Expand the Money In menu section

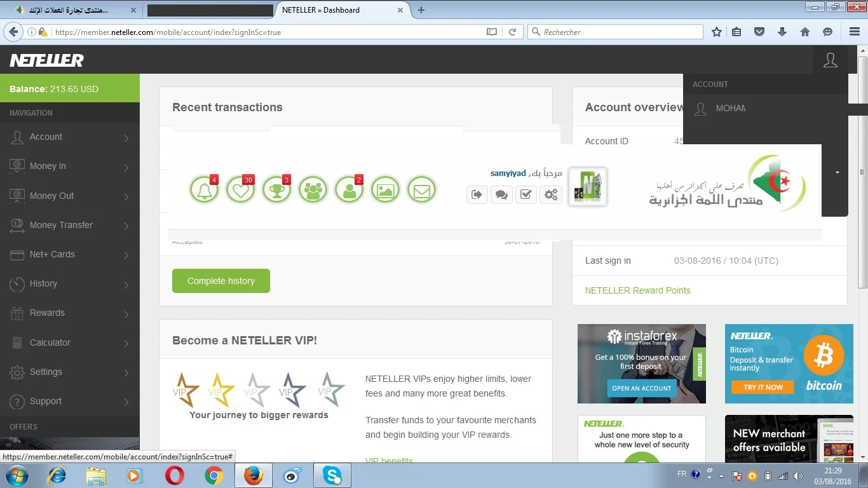70,166
